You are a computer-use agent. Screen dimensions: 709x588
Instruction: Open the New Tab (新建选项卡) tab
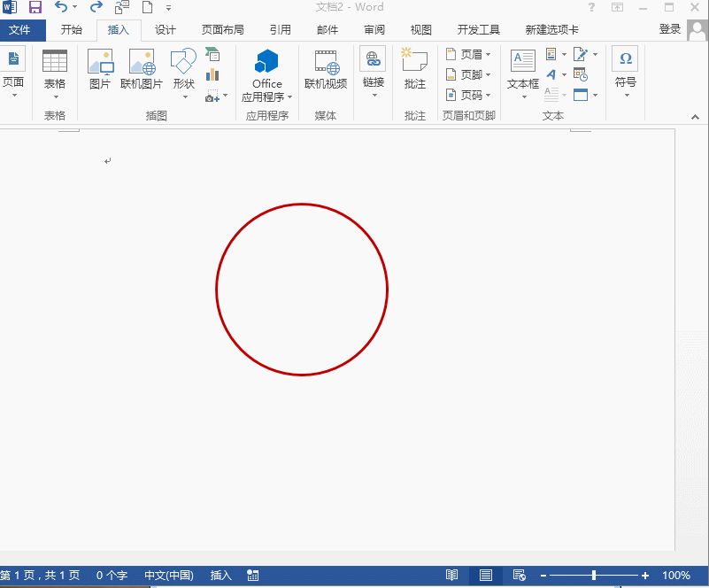tap(551, 30)
